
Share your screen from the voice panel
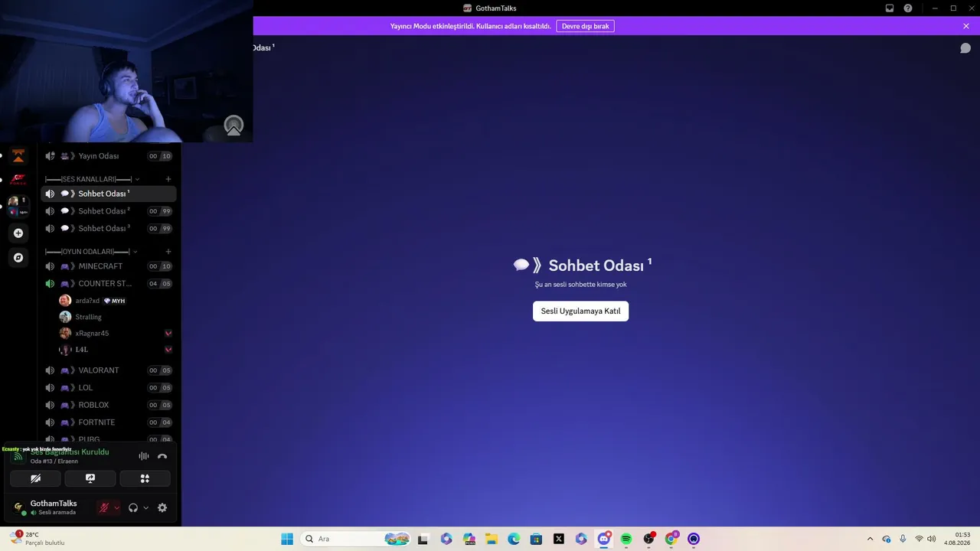coord(90,478)
